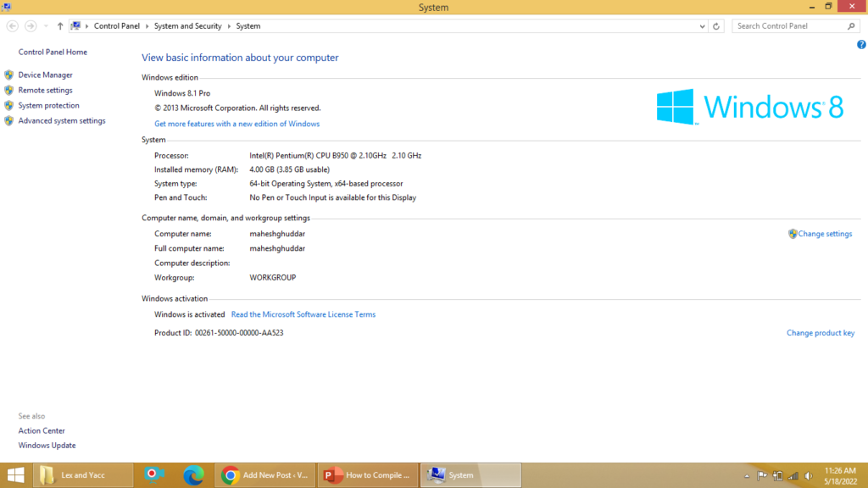Open System protection settings
This screenshot has width=868, height=488.
click(47, 105)
